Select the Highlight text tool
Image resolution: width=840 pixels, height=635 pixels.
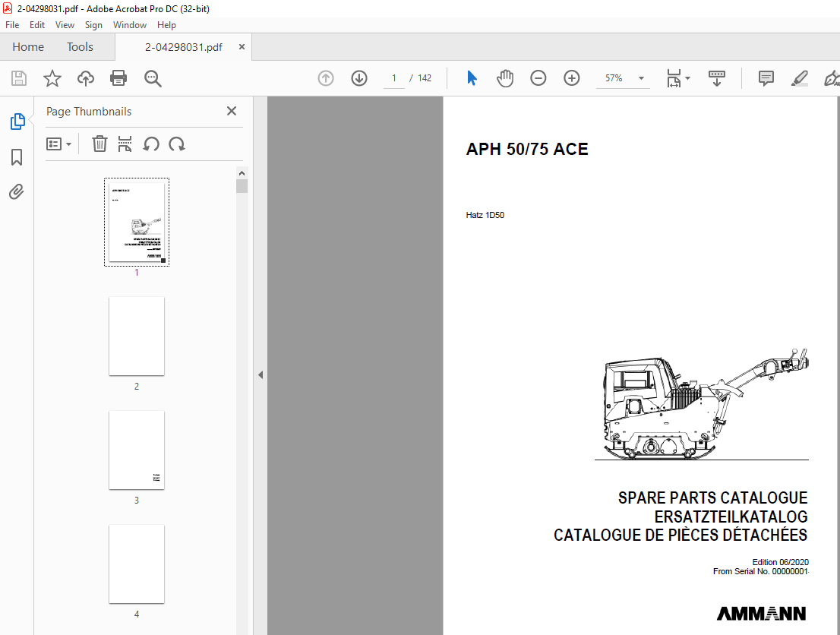tap(799, 78)
